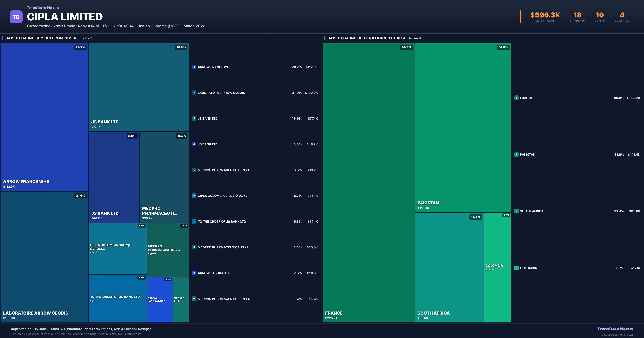Click the CIPLA COLOMBIA SAS treemap tile
The height and width of the screenshot is (338, 644).
[x=117, y=249]
